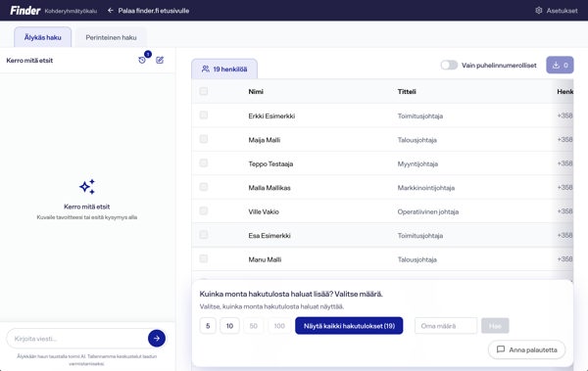Check the box for Erkki Esimerkki
The image size is (588, 371).
click(204, 116)
